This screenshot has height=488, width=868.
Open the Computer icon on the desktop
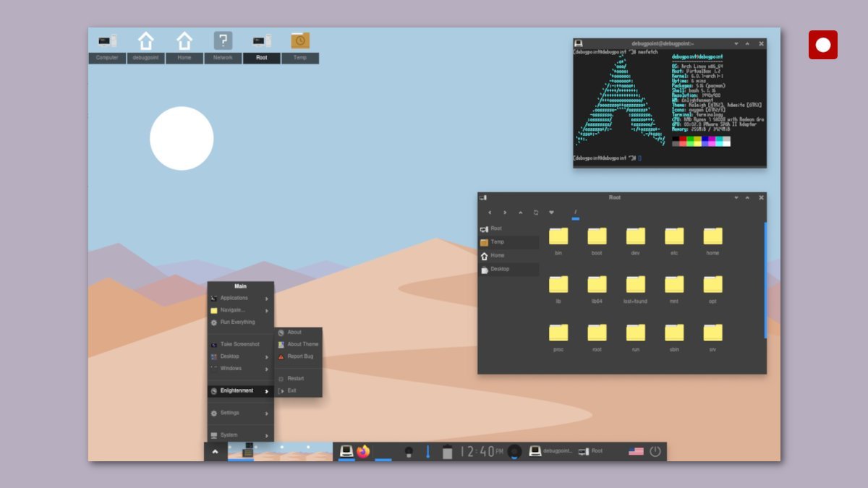106,41
